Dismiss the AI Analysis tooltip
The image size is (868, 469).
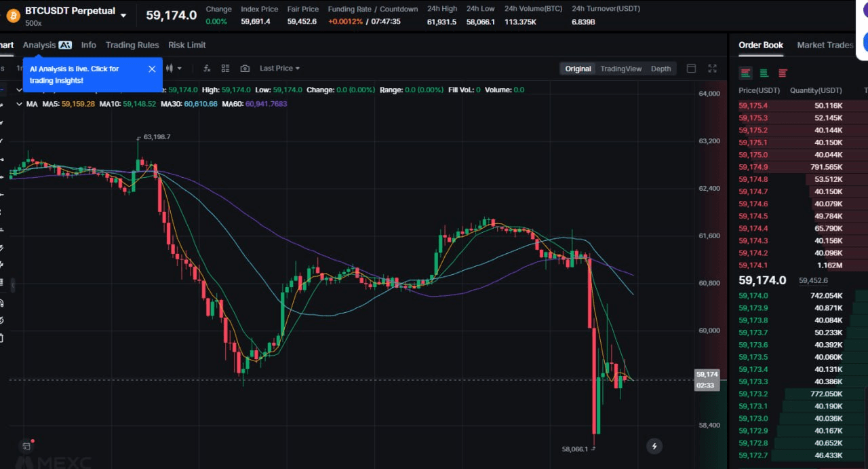[152, 69]
